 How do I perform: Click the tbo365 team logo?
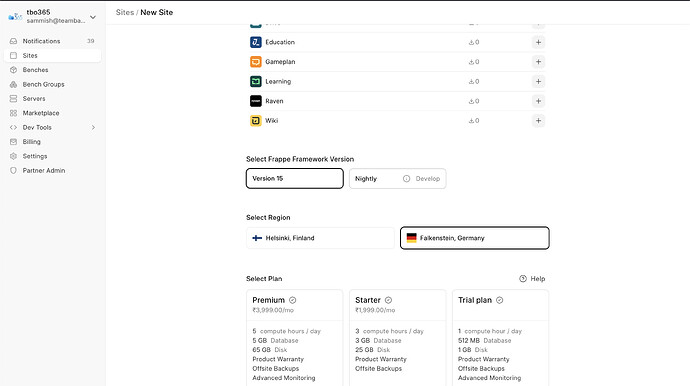pos(15,17)
